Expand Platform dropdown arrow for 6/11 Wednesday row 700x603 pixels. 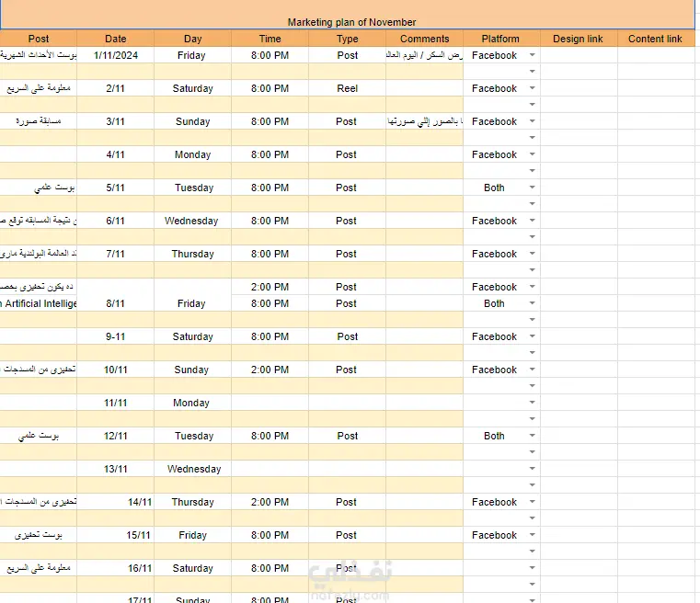[533, 221]
